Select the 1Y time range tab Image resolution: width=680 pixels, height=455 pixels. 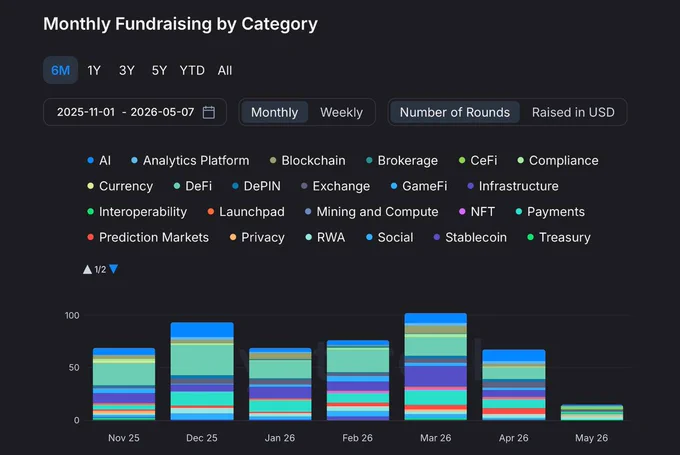94,70
